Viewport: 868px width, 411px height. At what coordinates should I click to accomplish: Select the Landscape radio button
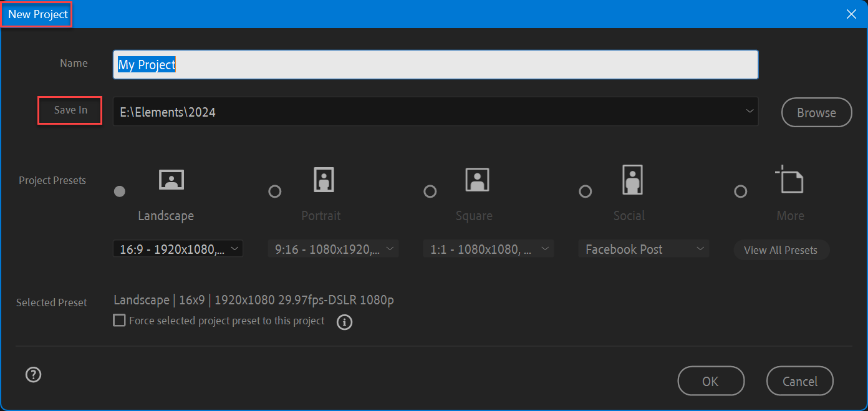pyautogui.click(x=120, y=191)
